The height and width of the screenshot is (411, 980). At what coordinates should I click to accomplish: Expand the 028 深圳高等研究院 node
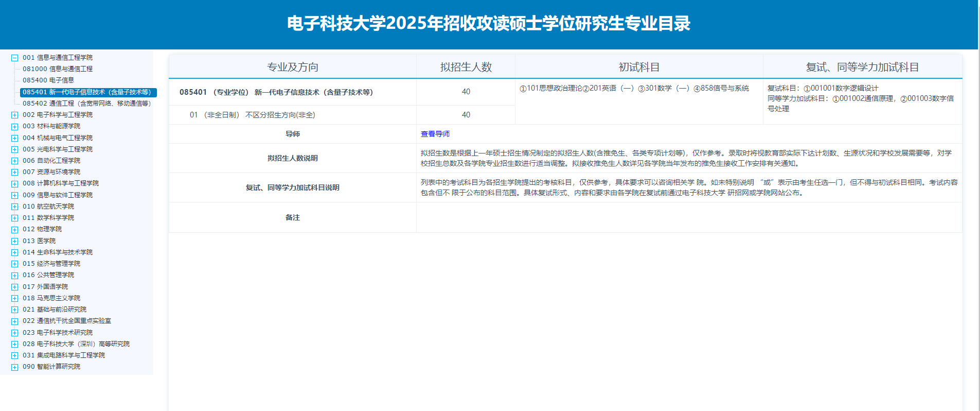[x=15, y=344]
